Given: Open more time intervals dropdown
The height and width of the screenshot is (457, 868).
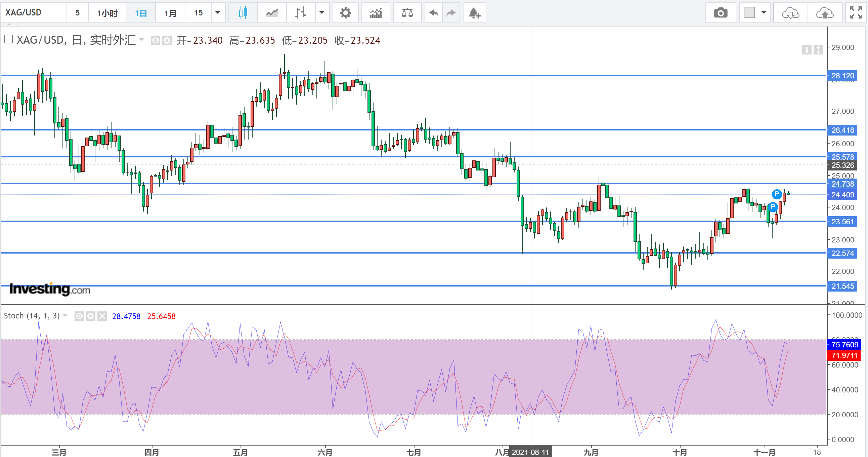Looking at the screenshot, I should click(218, 13).
